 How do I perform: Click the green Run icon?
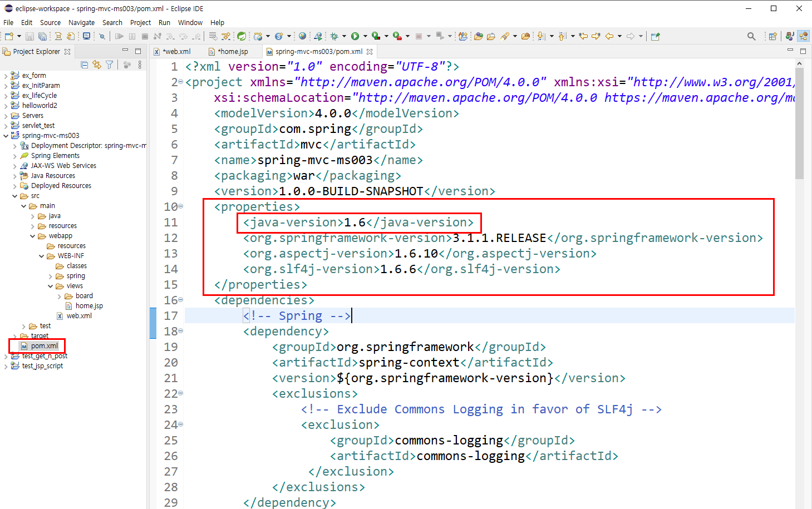click(355, 36)
